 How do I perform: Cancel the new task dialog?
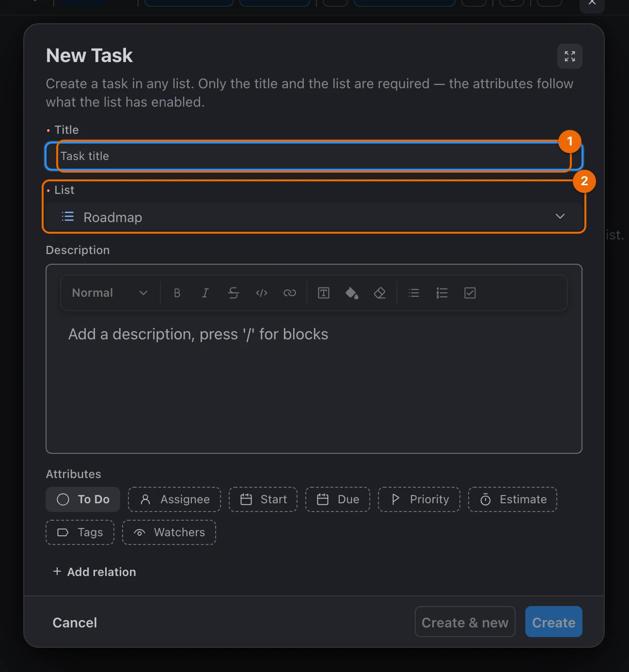(x=75, y=623)
